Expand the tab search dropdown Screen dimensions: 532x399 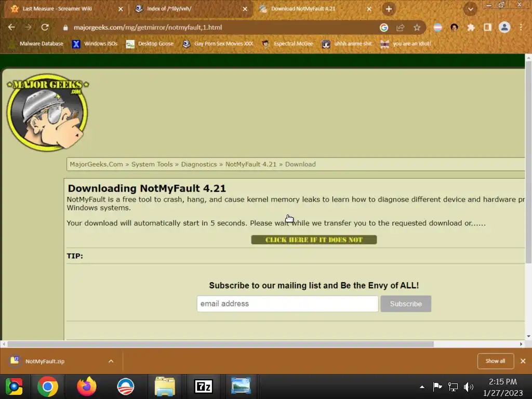pos(471,9)
